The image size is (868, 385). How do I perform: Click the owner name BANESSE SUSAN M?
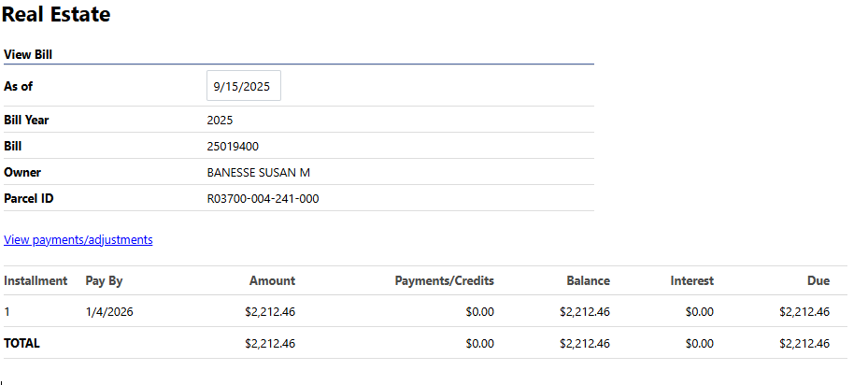tap(258, 172)
